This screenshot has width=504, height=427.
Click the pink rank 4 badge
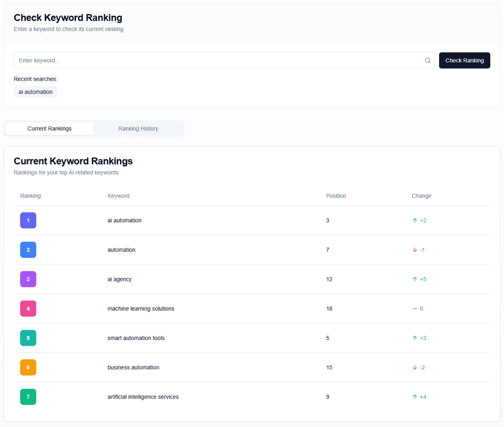(28, 309)
